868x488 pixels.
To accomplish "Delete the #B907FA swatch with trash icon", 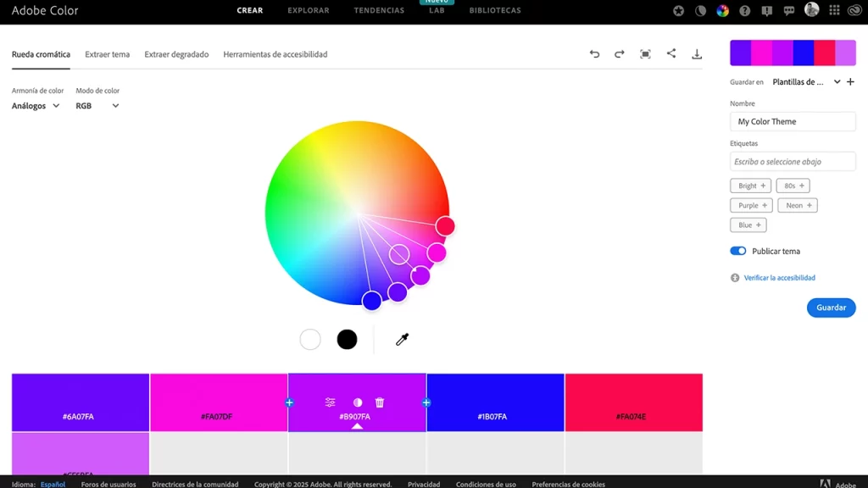I will (380, 402).
